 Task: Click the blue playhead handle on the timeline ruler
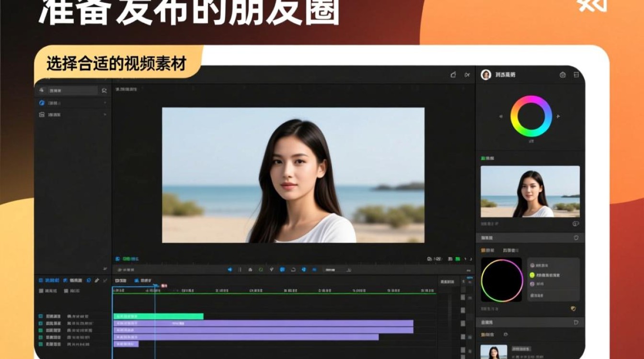tap(155, 285)
